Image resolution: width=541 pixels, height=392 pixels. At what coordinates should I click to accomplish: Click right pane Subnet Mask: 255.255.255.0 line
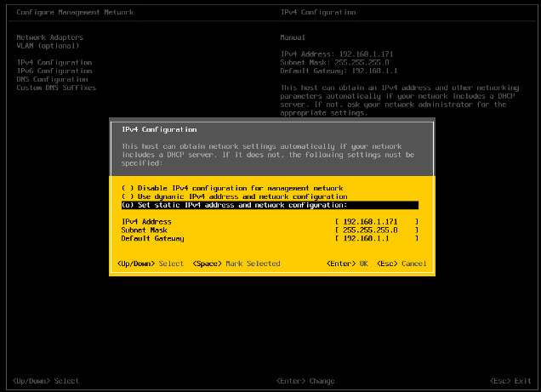[334, 62]
